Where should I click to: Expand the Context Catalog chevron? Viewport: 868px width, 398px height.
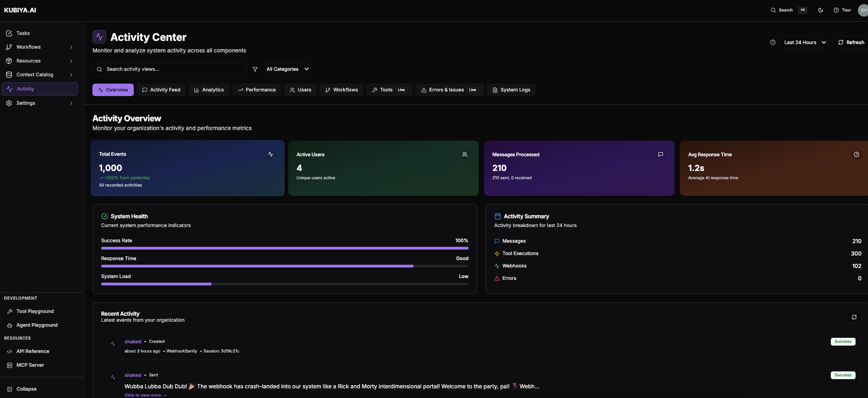(71, 75)
